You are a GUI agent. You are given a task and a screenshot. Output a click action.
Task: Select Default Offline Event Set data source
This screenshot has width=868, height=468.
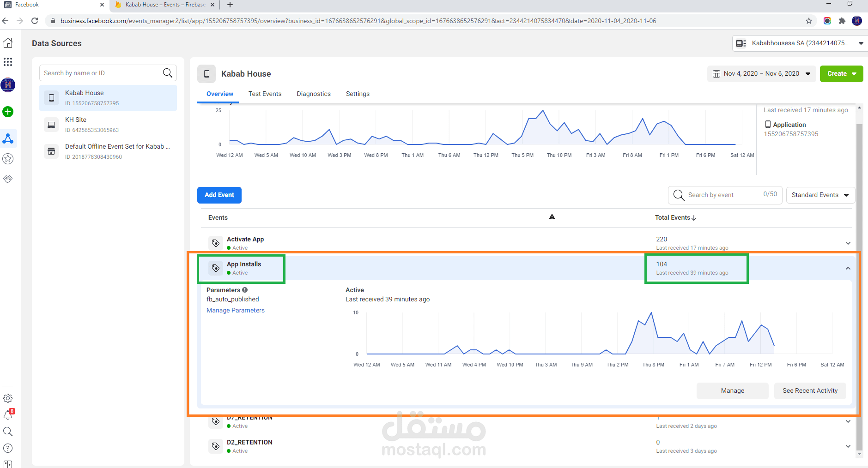pos(108,151)
